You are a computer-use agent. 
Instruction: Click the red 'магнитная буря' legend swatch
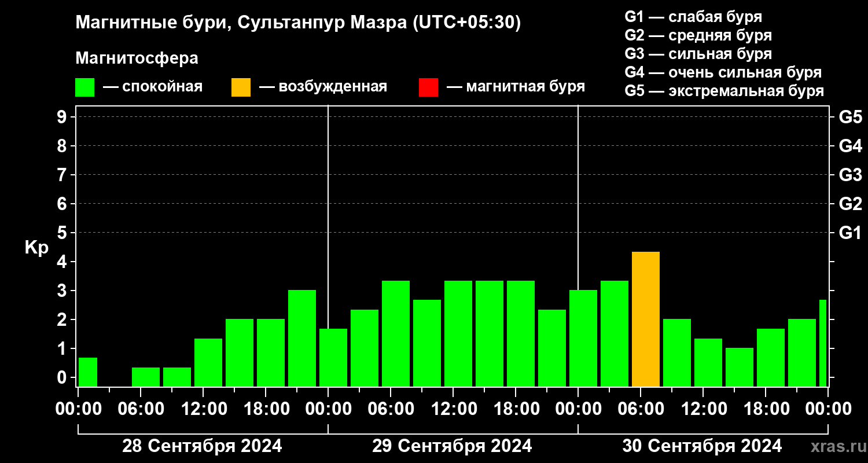(428, 87)
